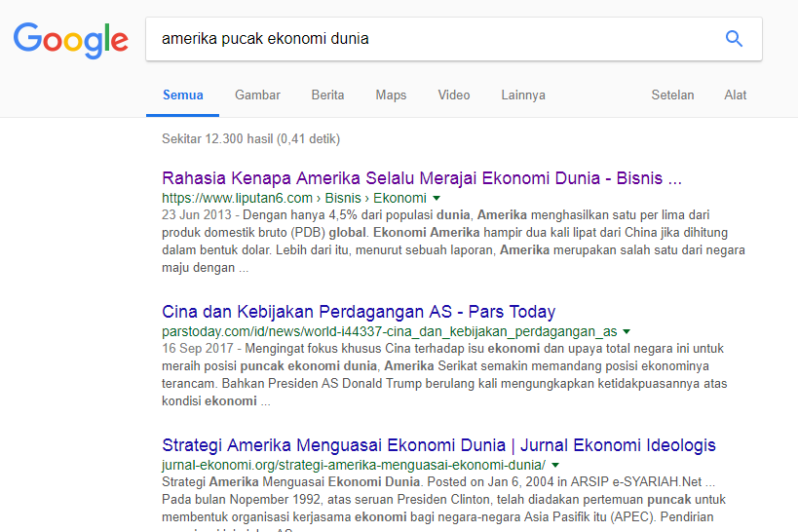Switch to the Berita tab
798x532 pixels.
[x=327, y=95]
